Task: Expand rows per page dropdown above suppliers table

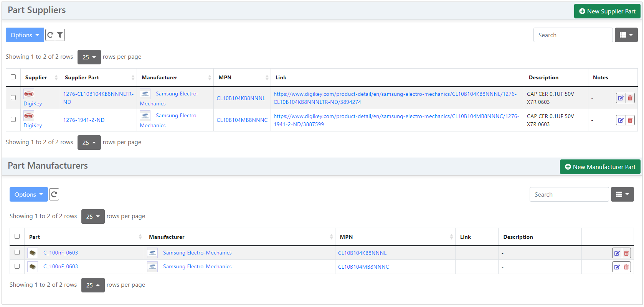Action: (89, 57)
